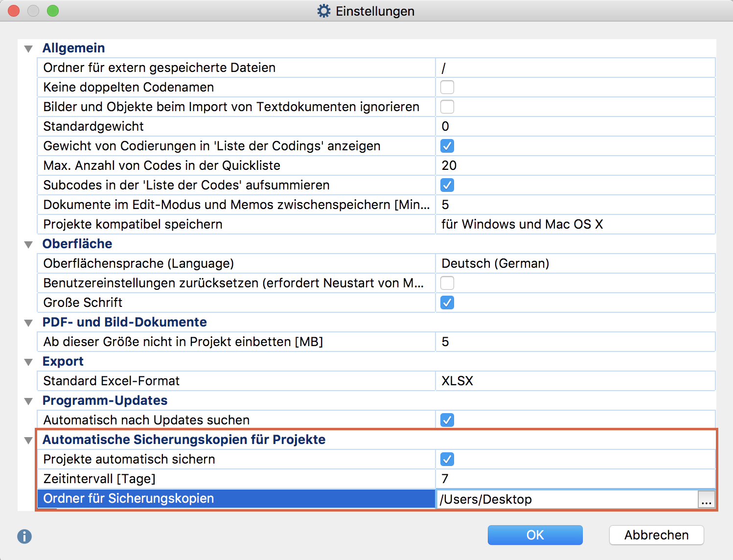Viewport: 733px width, 560px height.
Task: Click the 'PDF- und Bild-Dokumente' heading
Action: point(125,322)
